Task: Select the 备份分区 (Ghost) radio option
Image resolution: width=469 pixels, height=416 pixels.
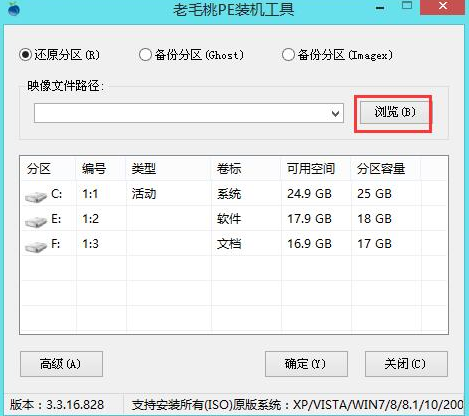Action: [x=191, y=55]
